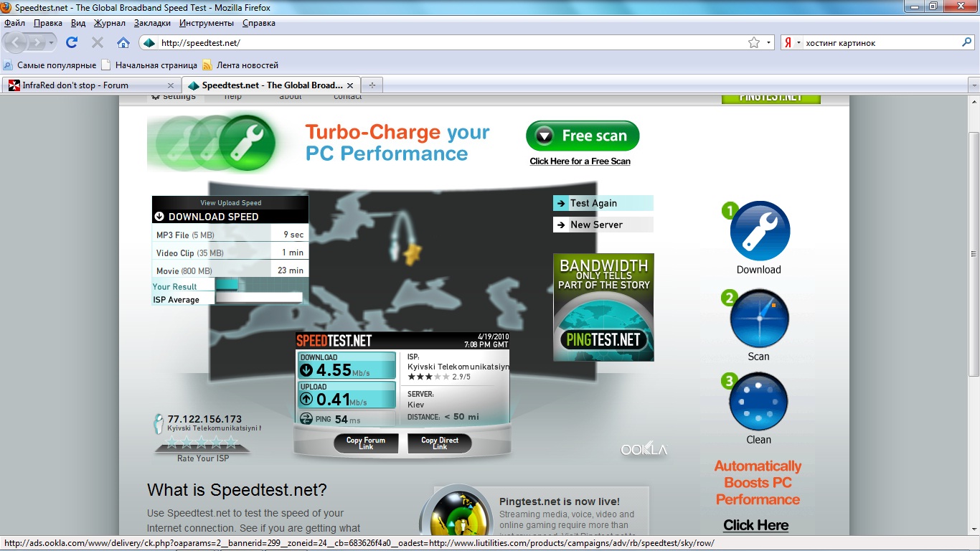Click the address bar URL field
This screenshot has height=551, width=980.
pos(452,43)
